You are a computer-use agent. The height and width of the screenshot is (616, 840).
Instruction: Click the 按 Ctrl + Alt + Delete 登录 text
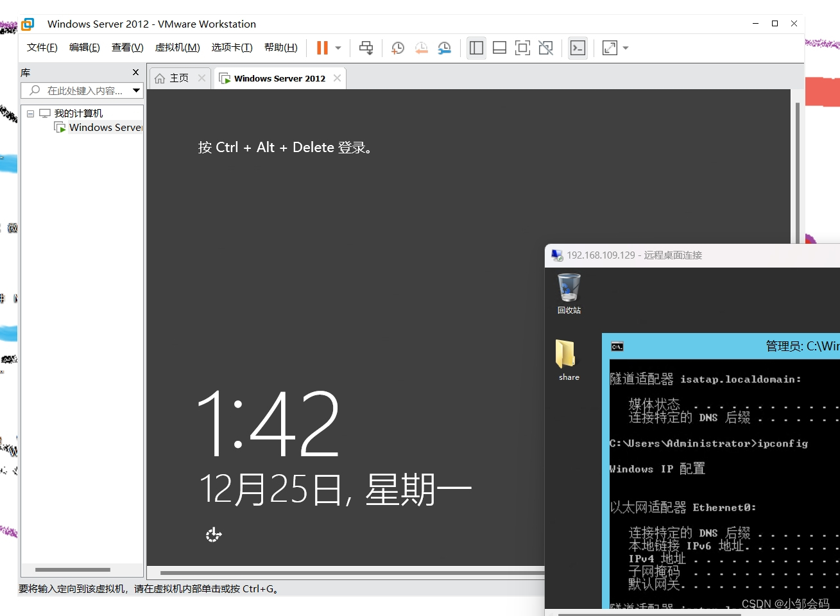(285, 147)
